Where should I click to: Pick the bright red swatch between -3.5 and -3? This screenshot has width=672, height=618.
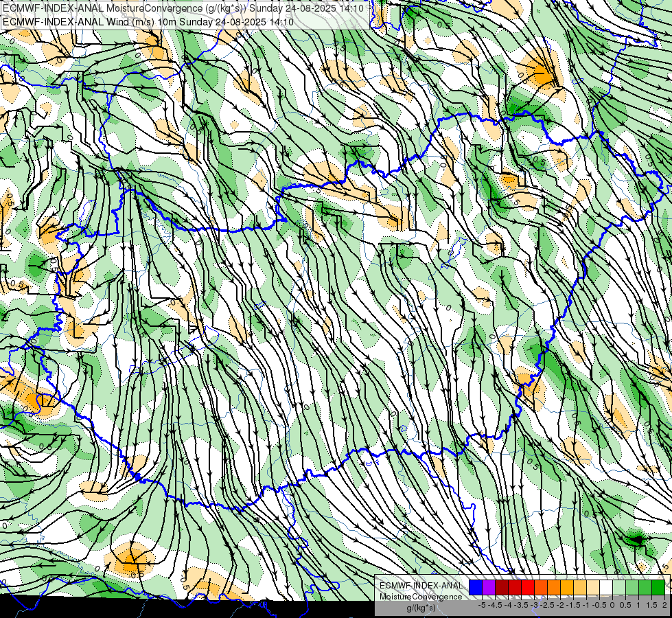pos(528,588)
